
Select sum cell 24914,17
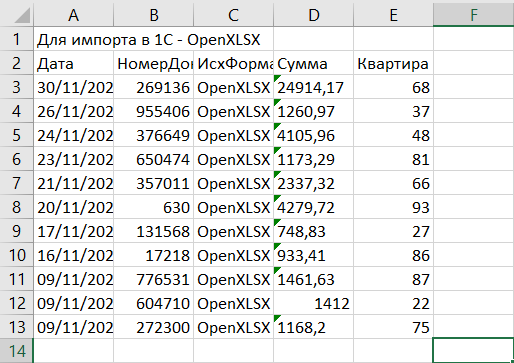[313, 87]
